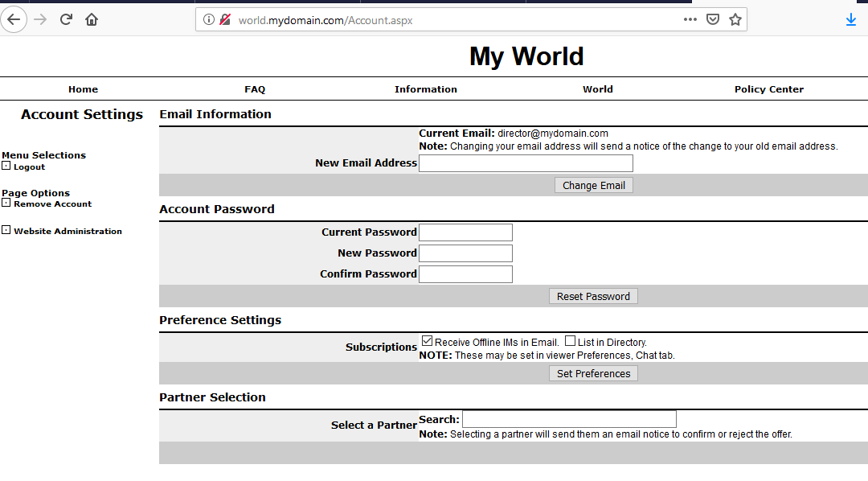The image size is (868, 481).
Task: Click the browser Forward arrow button
Action: coord(40,20)
